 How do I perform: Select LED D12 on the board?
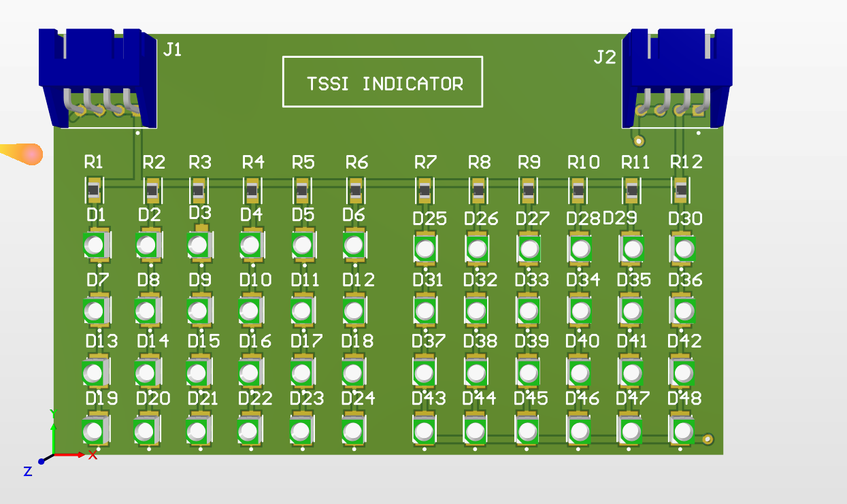click(x=354, y=311)
